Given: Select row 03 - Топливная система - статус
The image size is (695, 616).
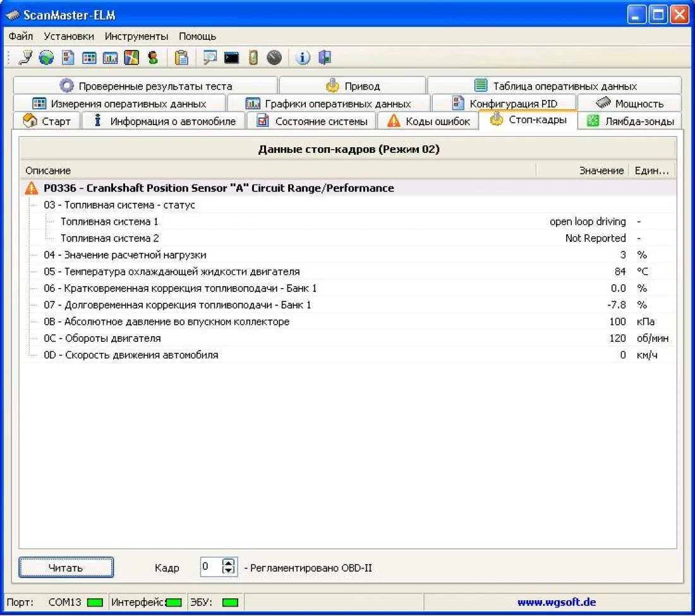Looking at the screenshot, I should click(348, 205).
